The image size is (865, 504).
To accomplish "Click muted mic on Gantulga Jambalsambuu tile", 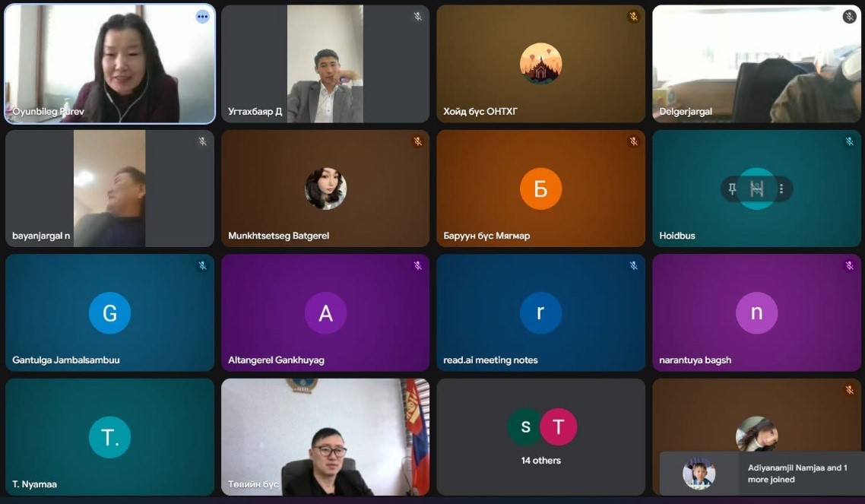I will pos(202,265).
